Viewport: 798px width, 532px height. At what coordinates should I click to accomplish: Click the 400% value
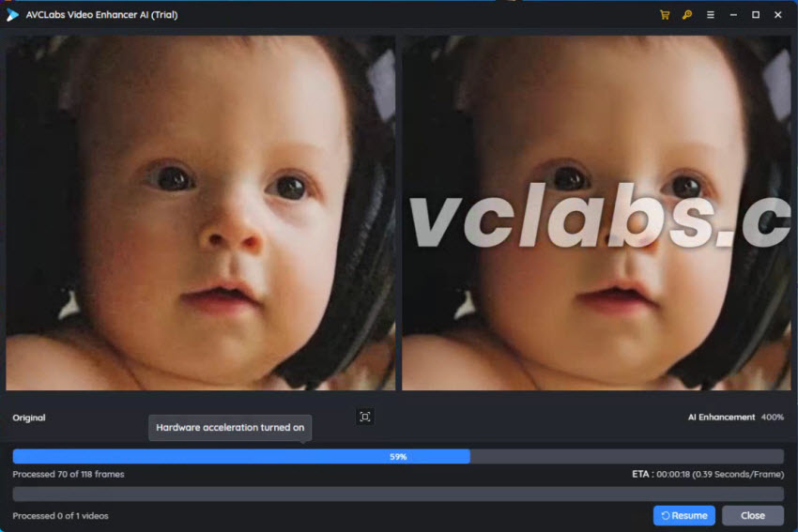tap(772, 417)
